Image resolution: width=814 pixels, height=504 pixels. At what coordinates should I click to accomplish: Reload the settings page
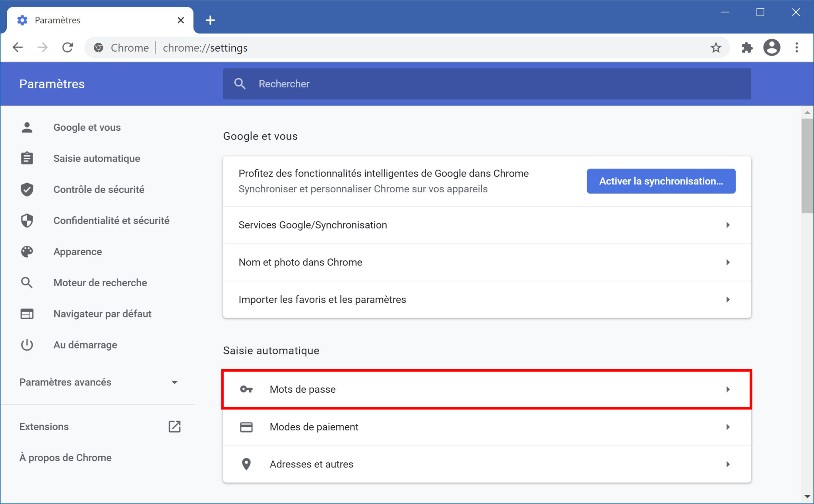click(68, 48)
